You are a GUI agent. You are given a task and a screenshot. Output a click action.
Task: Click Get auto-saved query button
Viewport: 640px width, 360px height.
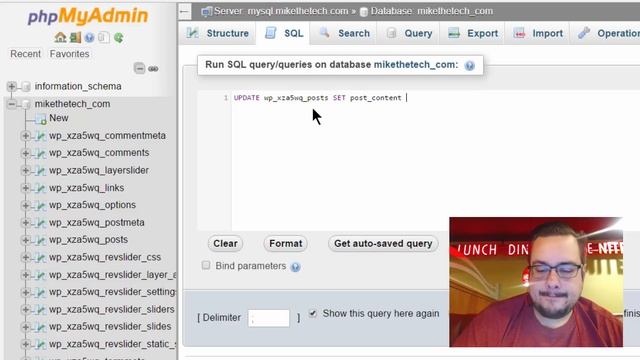point(383,244)
